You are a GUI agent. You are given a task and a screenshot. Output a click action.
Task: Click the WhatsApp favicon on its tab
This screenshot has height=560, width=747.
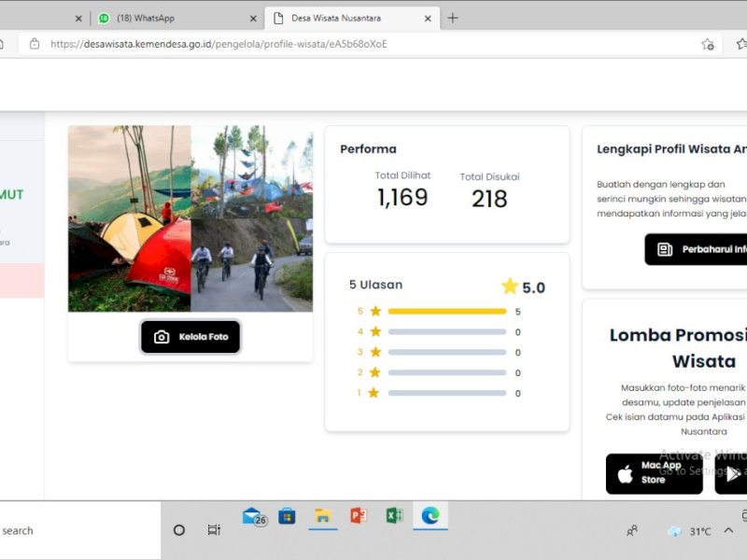104,18
